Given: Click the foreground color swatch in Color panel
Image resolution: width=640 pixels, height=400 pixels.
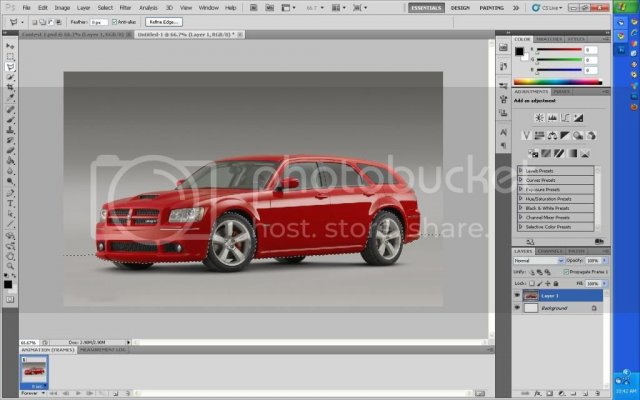Looking at the screenshot, I should pyautogui.click(x=519, y=51).
